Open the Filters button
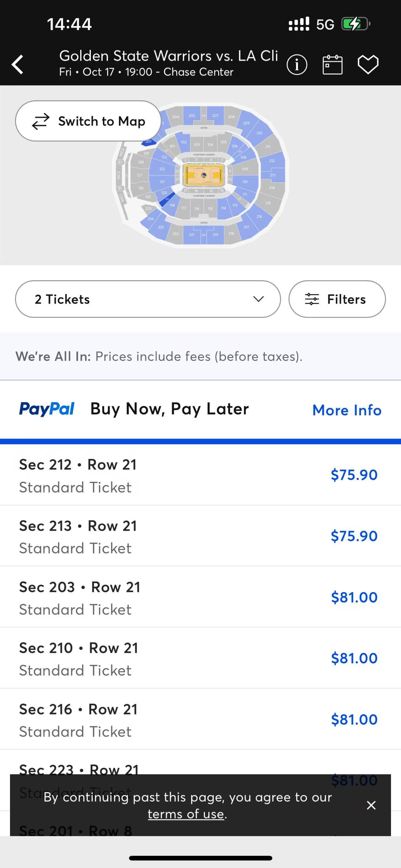 tap(337, 299)
